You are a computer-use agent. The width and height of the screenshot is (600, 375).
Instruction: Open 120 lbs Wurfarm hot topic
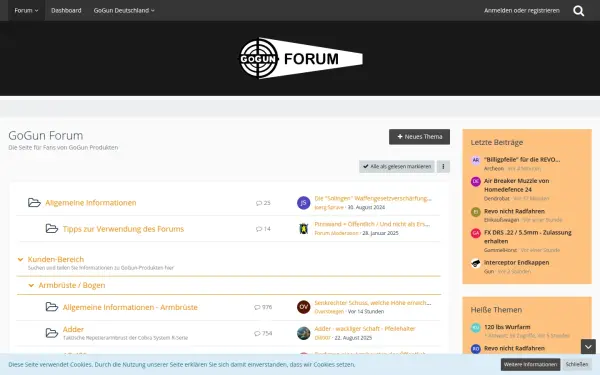pos(507,327)
